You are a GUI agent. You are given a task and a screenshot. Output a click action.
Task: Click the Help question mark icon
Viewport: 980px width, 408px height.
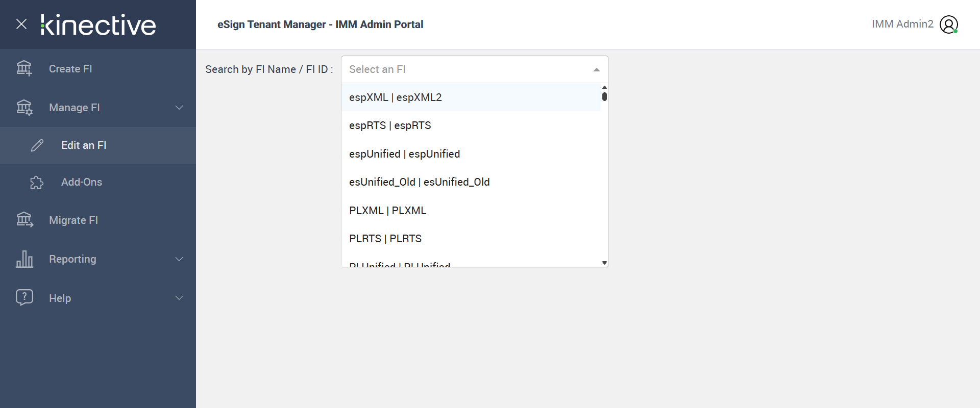pyautogui.click(x=24, y=297)
